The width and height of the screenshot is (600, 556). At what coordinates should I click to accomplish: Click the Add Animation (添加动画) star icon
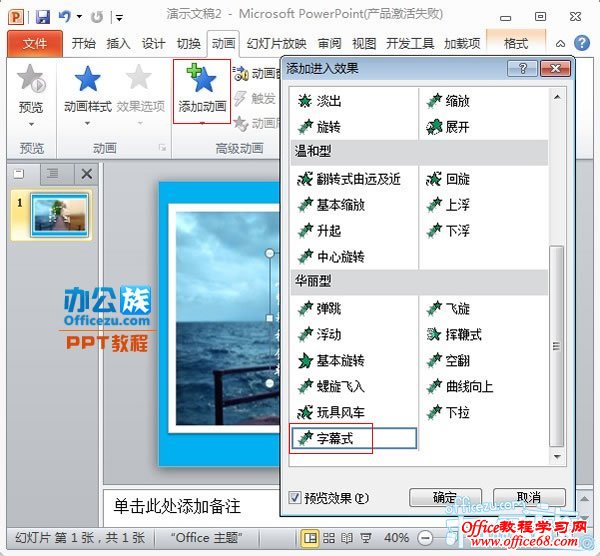[202, 80]
